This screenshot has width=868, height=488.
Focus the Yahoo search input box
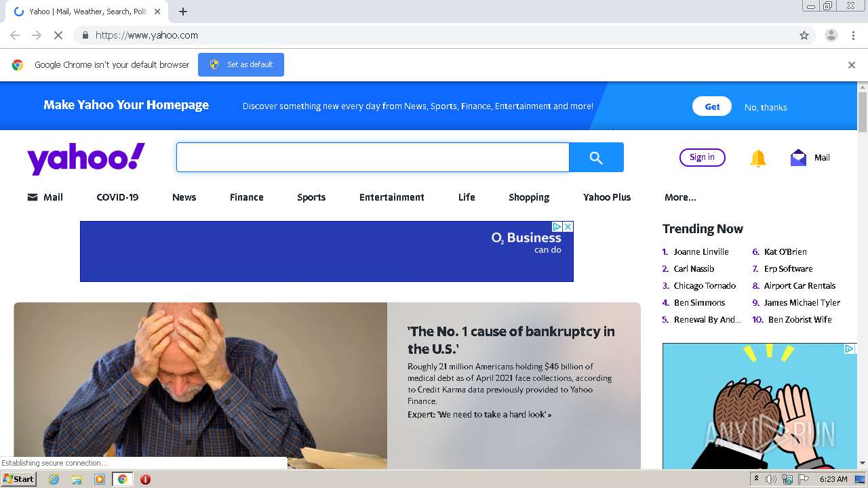point(373,157)
